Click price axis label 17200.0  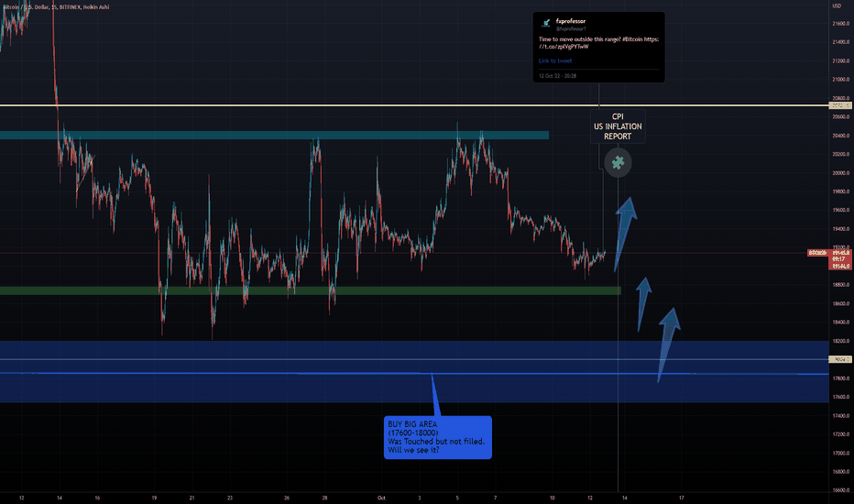click(840, 434)
